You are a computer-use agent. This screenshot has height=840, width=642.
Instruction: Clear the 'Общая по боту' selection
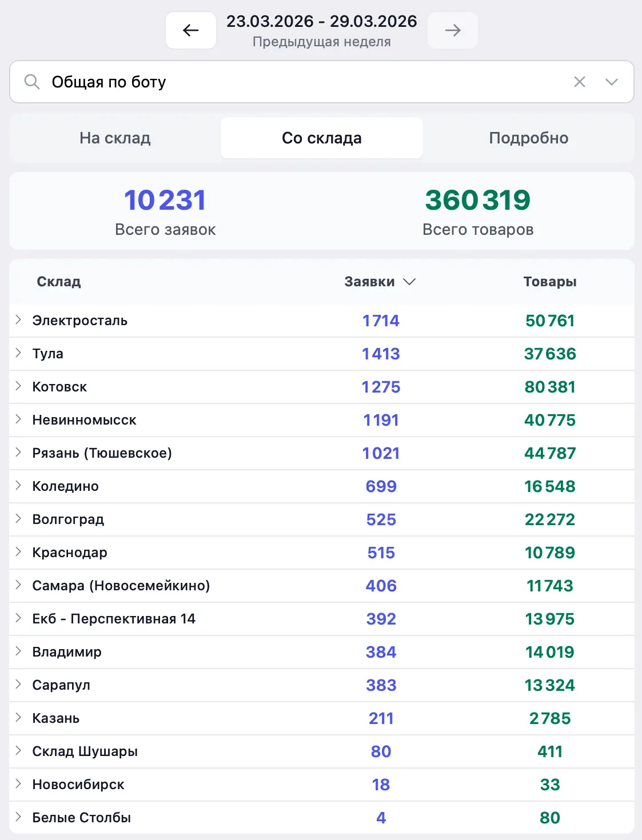[579, 82]
